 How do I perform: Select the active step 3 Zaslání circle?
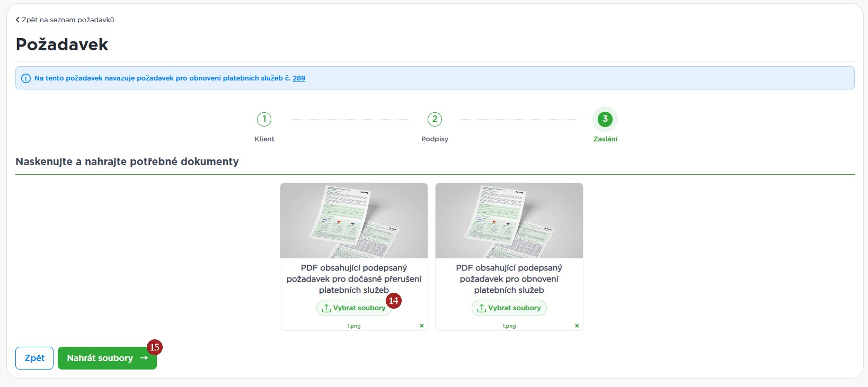pyautogui.click(x=605, y=119)
